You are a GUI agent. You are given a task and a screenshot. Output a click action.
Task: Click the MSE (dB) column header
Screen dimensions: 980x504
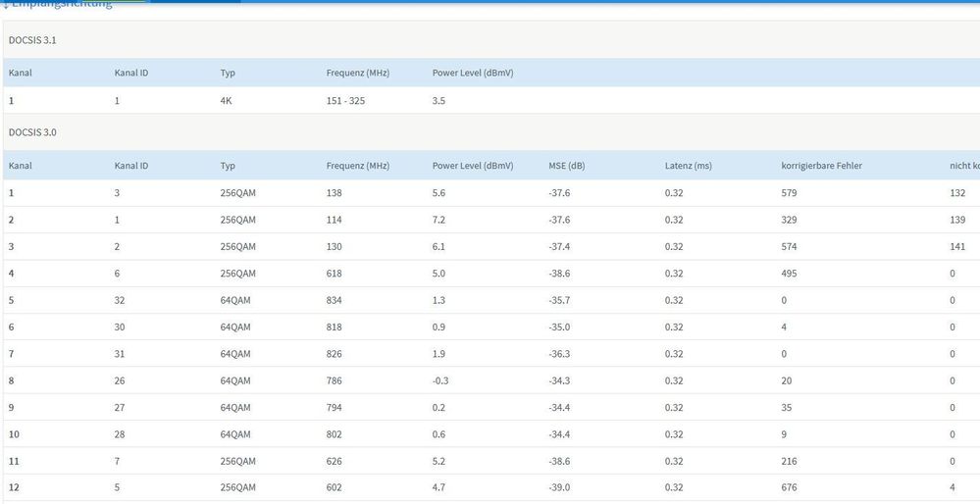[569, 166]
